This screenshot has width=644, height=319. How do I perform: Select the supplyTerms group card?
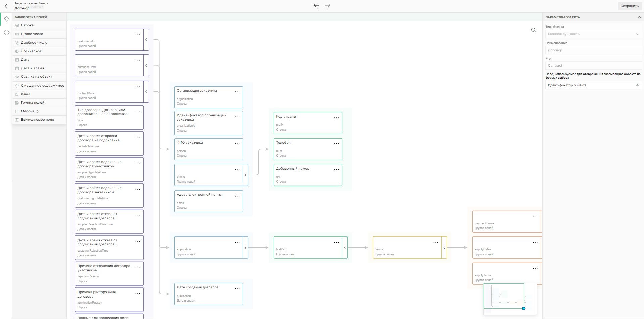[506, 274]
